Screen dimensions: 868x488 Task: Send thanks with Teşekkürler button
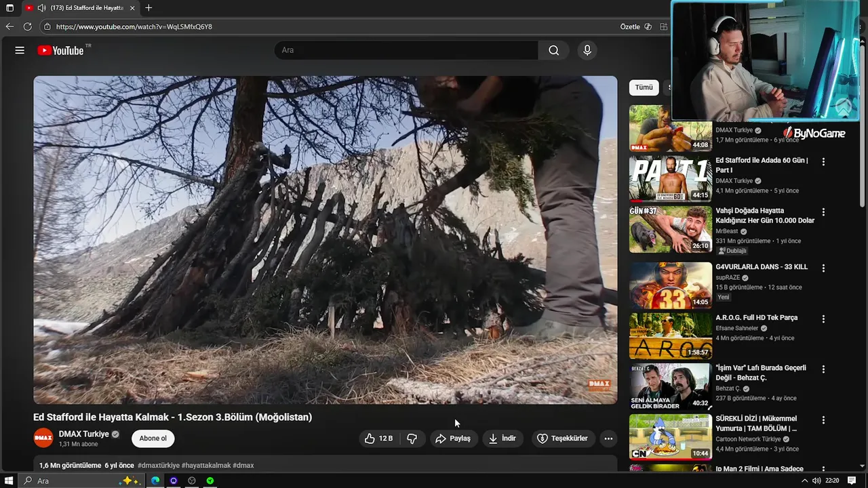[563, 439]
